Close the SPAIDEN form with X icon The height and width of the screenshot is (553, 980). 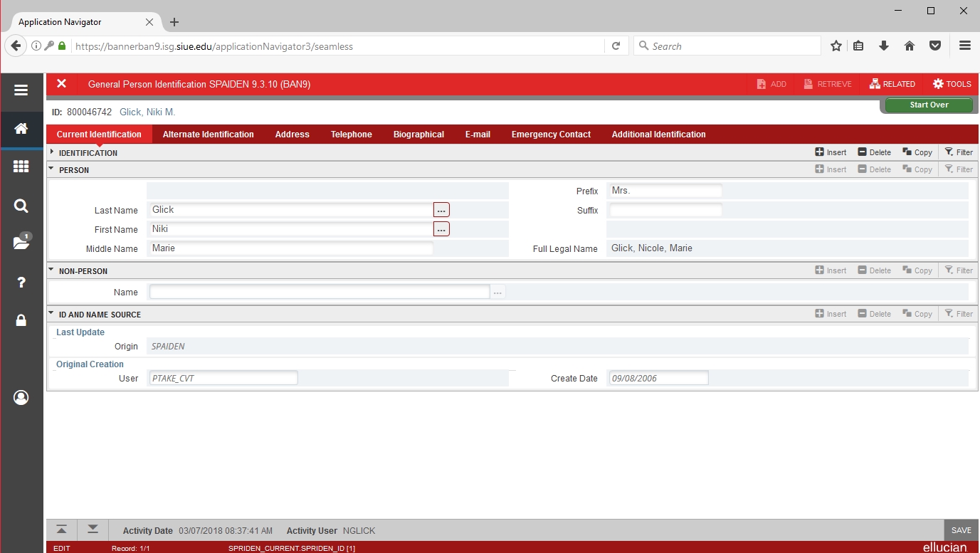[62, 84]
